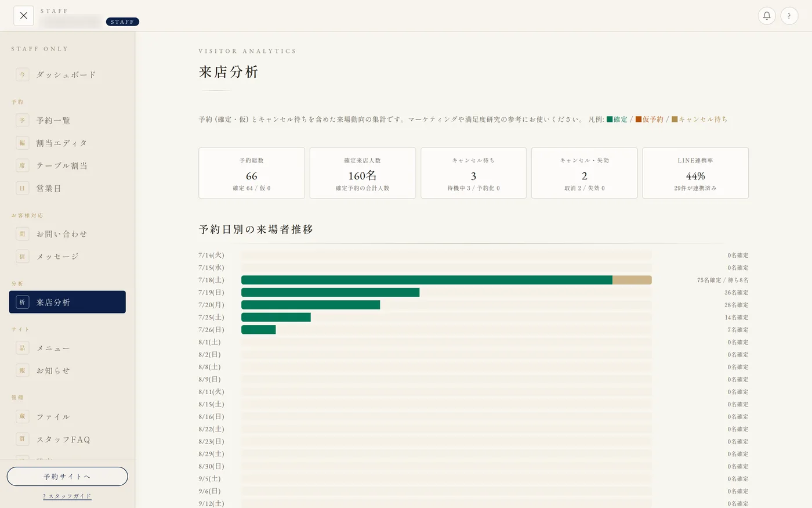Click the お問い合わせ sidebar icon
812x508 pixels.
click(22, 234)
